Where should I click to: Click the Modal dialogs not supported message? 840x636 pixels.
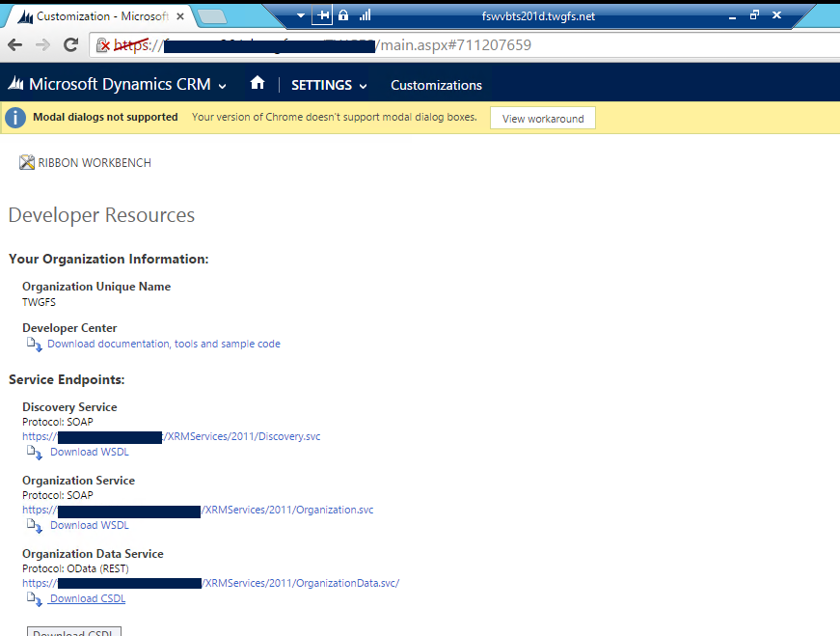click(x=105, y=118)
